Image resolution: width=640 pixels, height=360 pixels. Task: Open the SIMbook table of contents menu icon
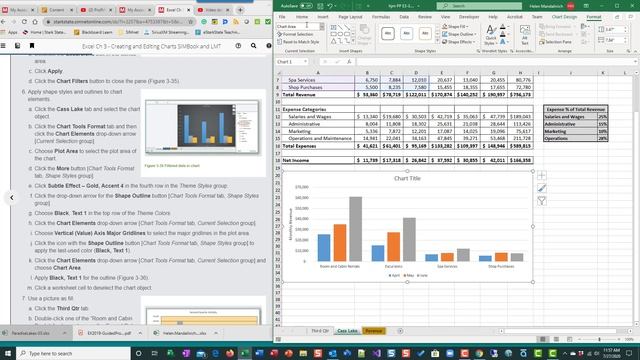click(x=3, y=46)
